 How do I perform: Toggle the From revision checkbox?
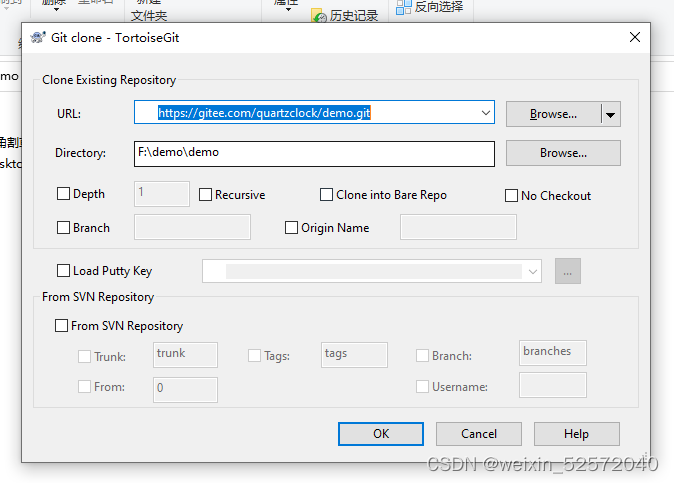[x=84, y=386]
